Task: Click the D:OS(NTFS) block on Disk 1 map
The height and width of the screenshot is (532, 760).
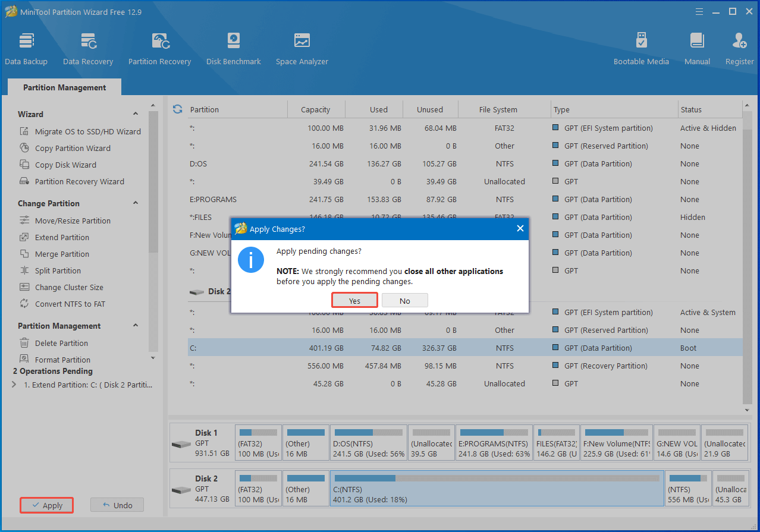Action: click(369, 442)
